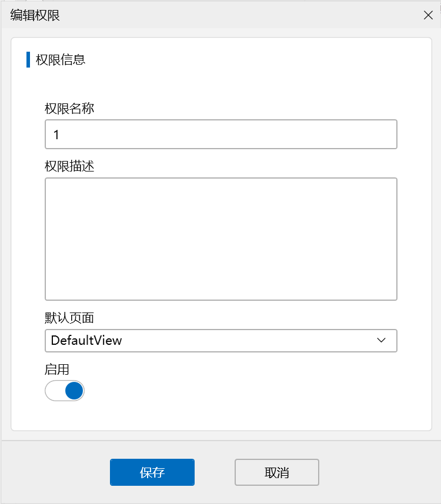Image resolution: width=441 pixels, height=504 pixels.
Task: Toggle the 启用 switch off
Action: tap(65, 391)
